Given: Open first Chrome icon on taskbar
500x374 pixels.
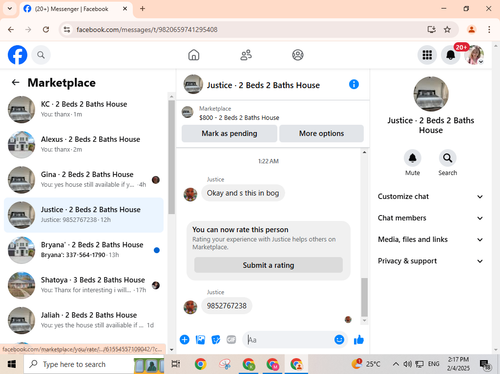Looking at the screenshot, I should tap(200, 364).
